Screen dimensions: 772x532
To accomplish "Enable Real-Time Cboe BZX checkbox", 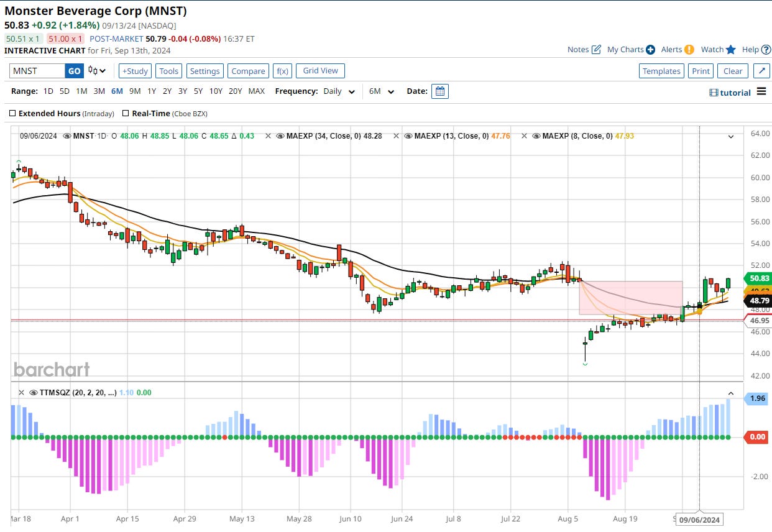I will (x=126, y=114).
